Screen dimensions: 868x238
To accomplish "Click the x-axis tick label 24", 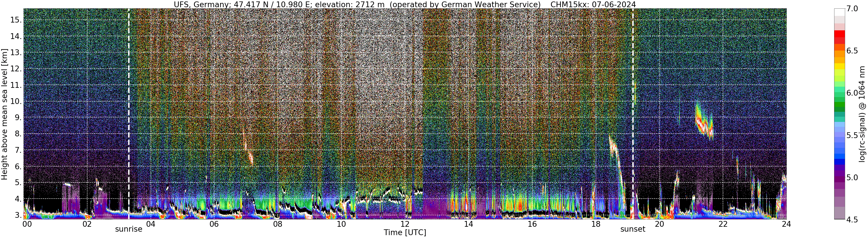I will click(786, 224).
